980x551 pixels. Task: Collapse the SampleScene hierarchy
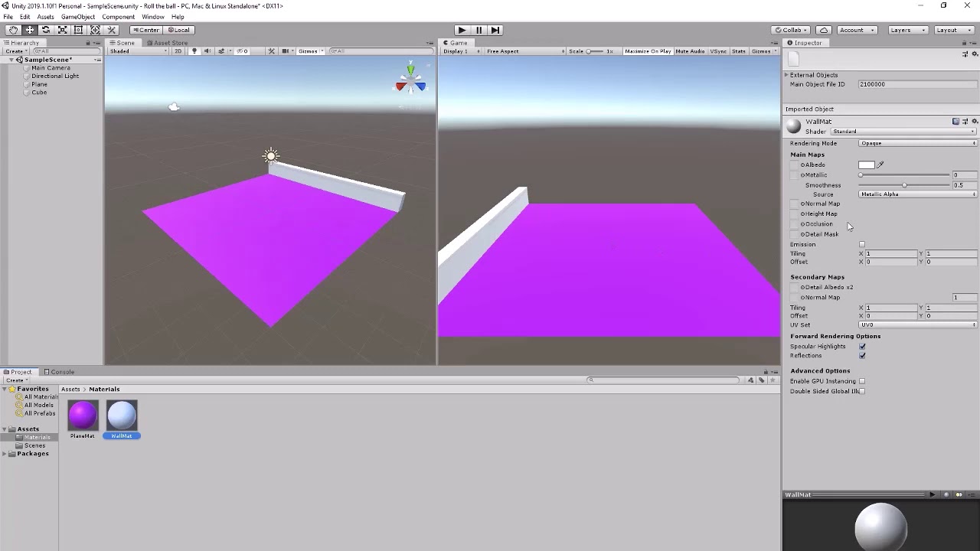[x=13, y=60]
